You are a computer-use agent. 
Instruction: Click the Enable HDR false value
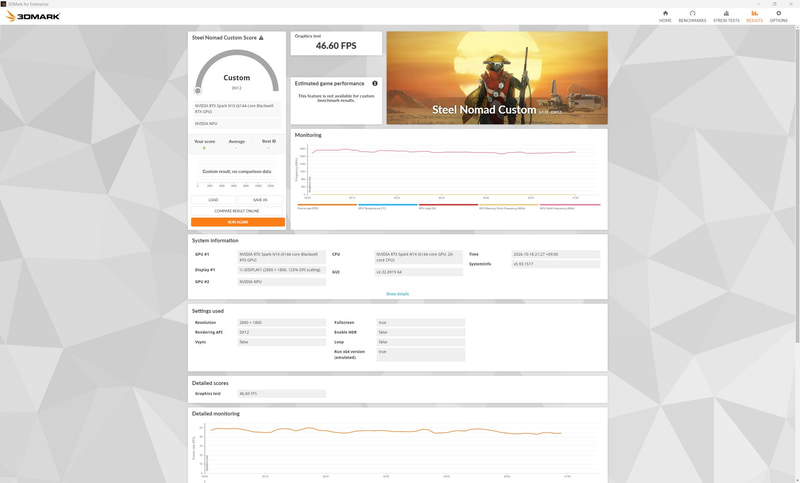[x=420, y=332]
